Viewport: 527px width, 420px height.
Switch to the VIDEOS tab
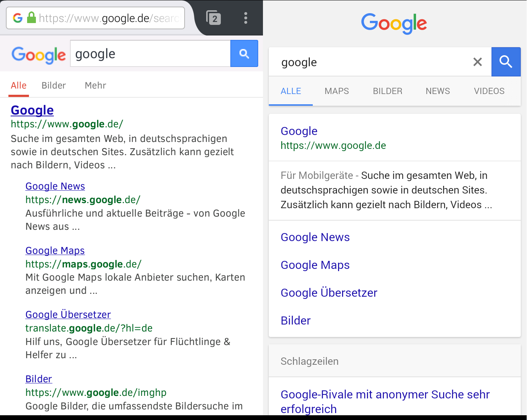click(x=489, y=91)
